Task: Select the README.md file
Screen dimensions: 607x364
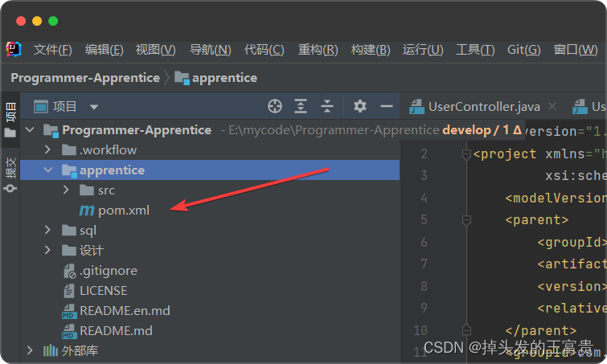Action: click(210, 331)
